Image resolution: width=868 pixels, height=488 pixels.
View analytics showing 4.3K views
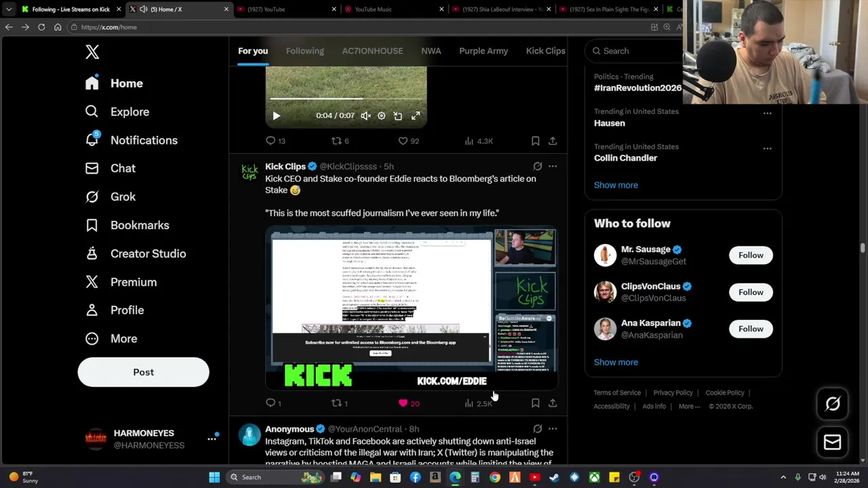pos(479,141)
